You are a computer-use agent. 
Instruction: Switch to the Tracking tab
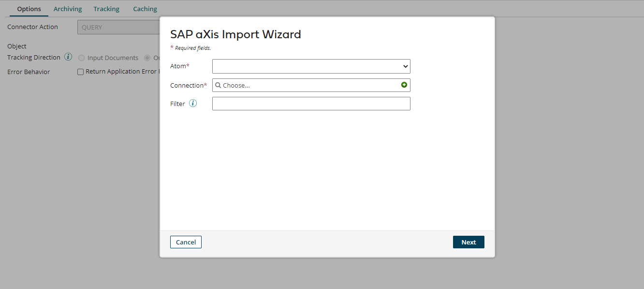click(x=106, y=8)
